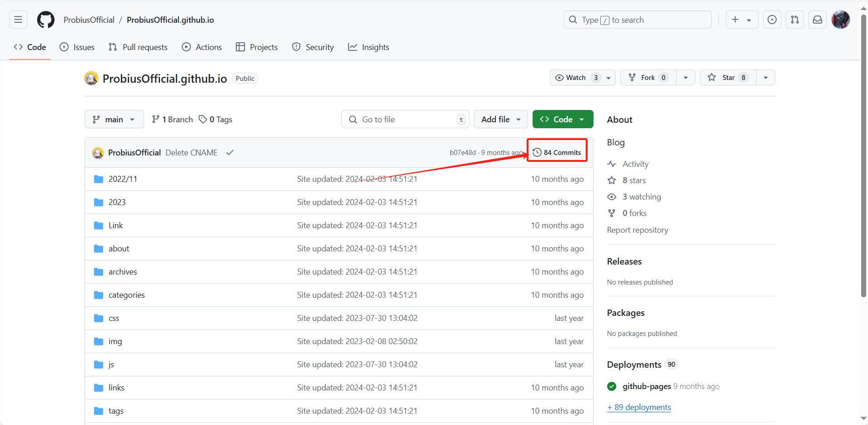Open the github-pages deployment
868x425 pixels.
(647, 386)
